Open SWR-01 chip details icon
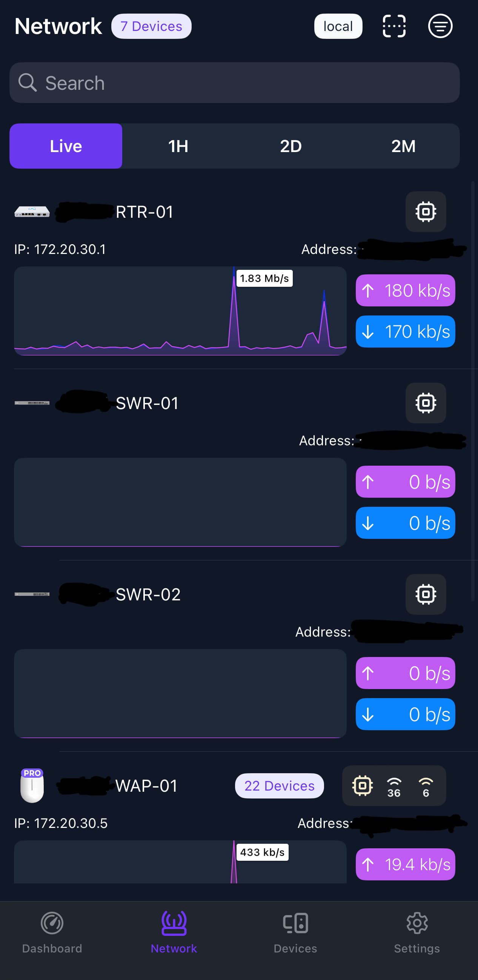 click(426, 403)
